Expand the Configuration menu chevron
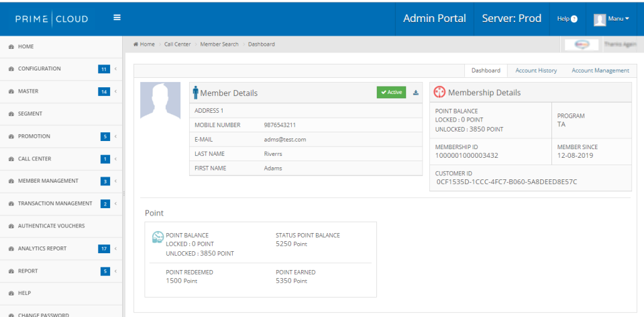The height and width of the screenshot is (317, 644). click(x=116, y=69)
